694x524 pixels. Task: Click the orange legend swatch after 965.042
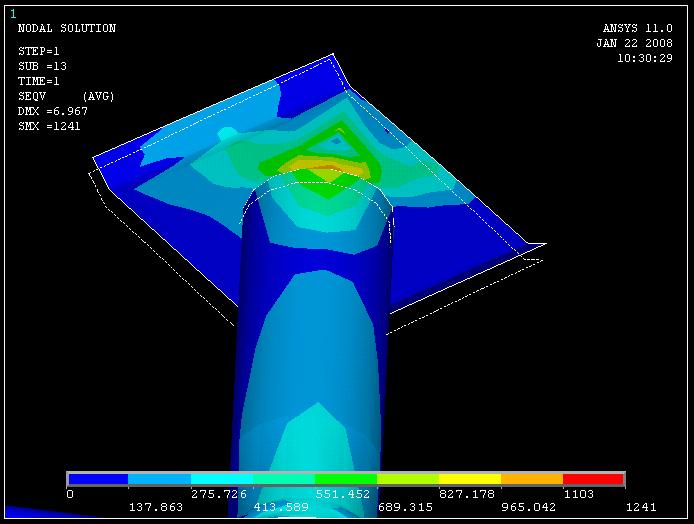click(532, 479)
